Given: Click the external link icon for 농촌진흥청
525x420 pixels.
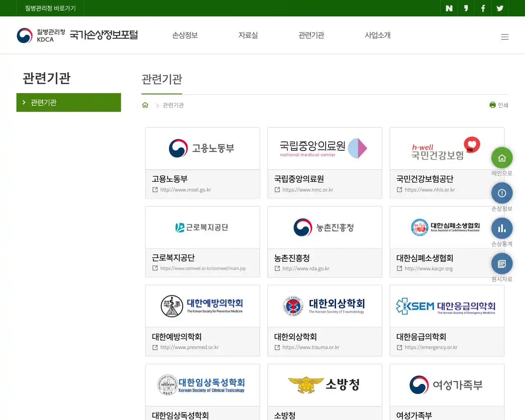Looking at the screenshot, I should [277, 268].
